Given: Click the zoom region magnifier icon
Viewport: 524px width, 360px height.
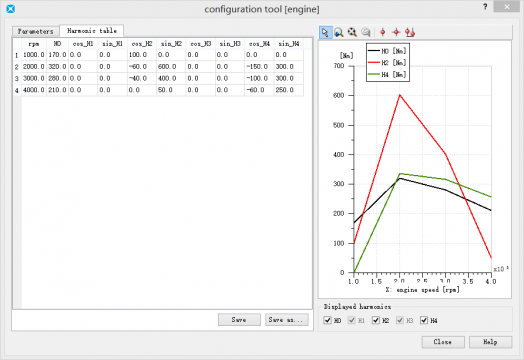Looking at the screenshot, I should click(339, 32).
